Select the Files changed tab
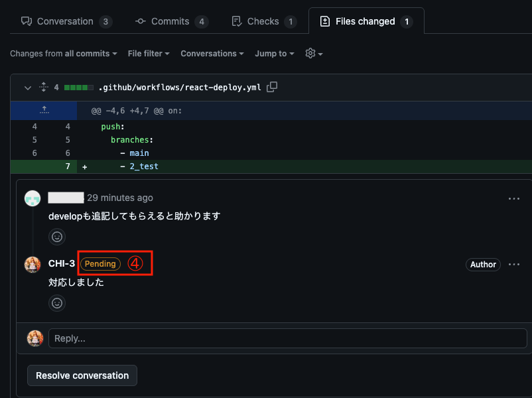Screen dimensions: 532x398 click(x=366, y=21)
